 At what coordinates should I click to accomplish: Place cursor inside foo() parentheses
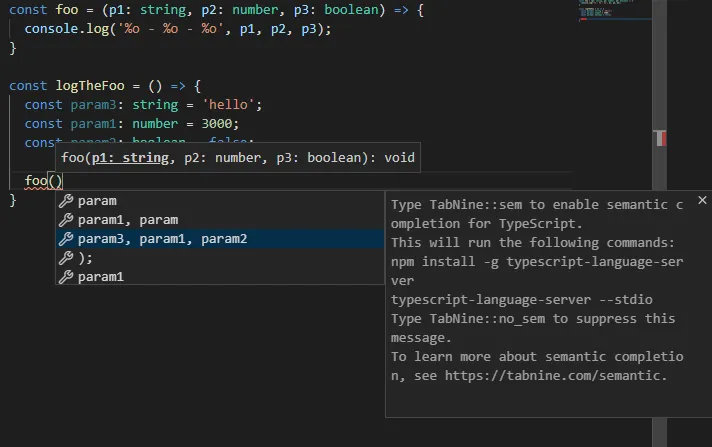[x=55, y=181]
